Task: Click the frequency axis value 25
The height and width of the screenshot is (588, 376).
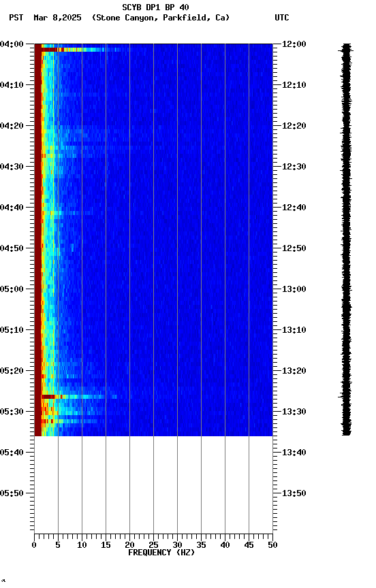Action: click(153, 545)
